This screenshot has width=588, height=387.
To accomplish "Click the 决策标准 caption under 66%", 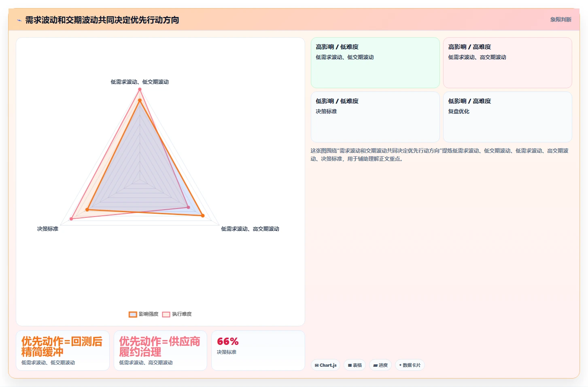I will (x=227, y=352).
